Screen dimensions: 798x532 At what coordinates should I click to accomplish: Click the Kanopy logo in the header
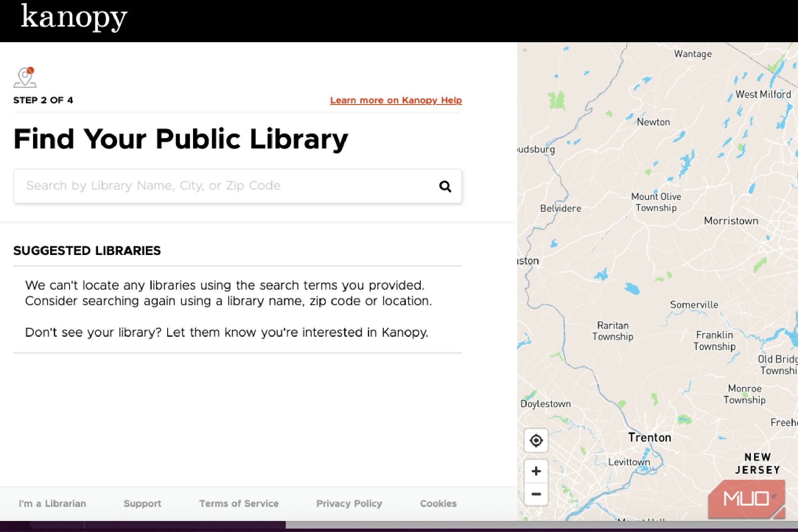pos(74,18)
